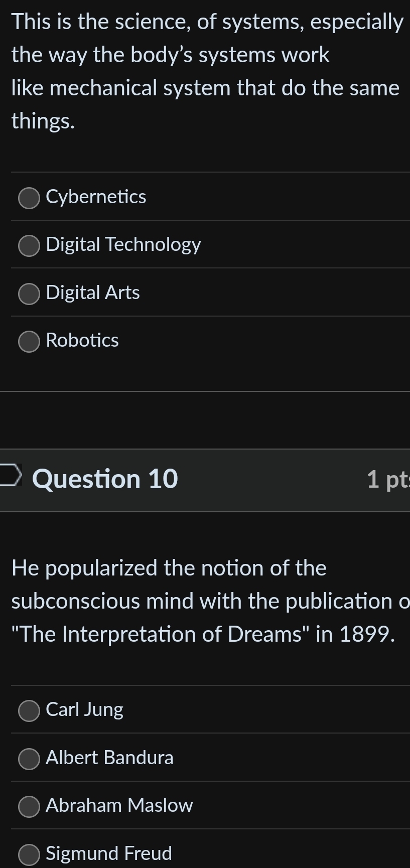Select the Cybernetics radio button
Viewport: 410px width, 868px height.
tap(29, 198)
